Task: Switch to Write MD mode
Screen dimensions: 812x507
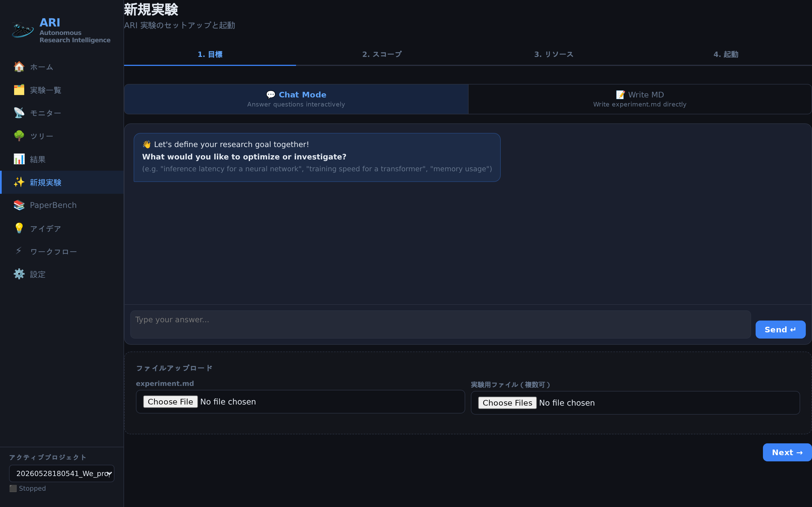Action: 639,99
